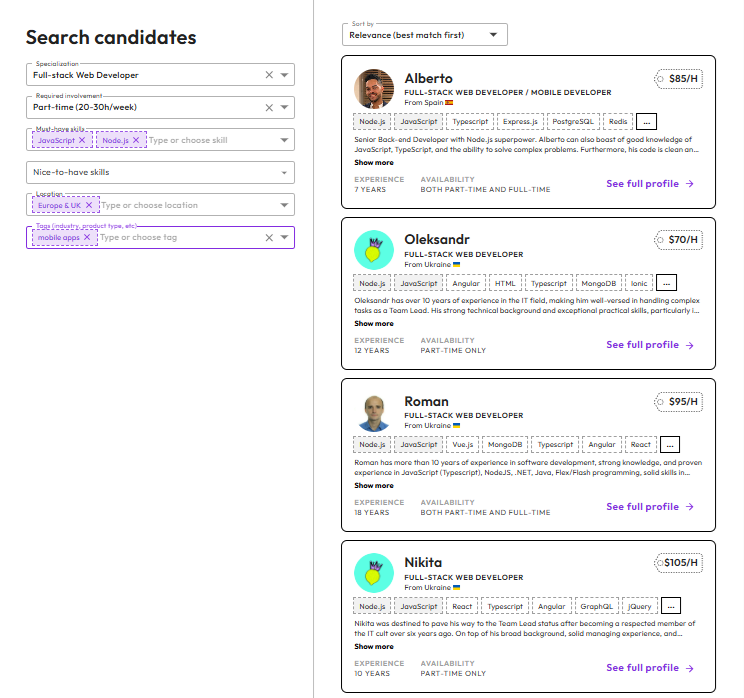This screenshot has width=744, height=698.
Task: Remove the mobile apps tag chip
Action: 88,237
